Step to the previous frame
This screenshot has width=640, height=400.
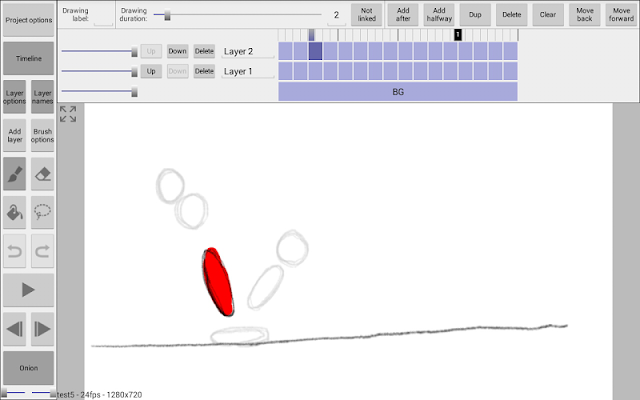[x=15, y=329]
